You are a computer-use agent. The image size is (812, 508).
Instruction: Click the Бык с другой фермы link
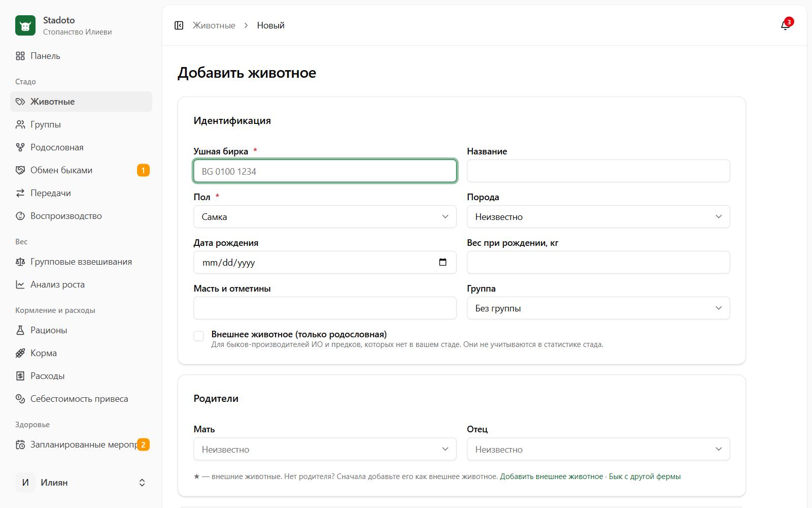pyautogui.click(x=645, y=477)
